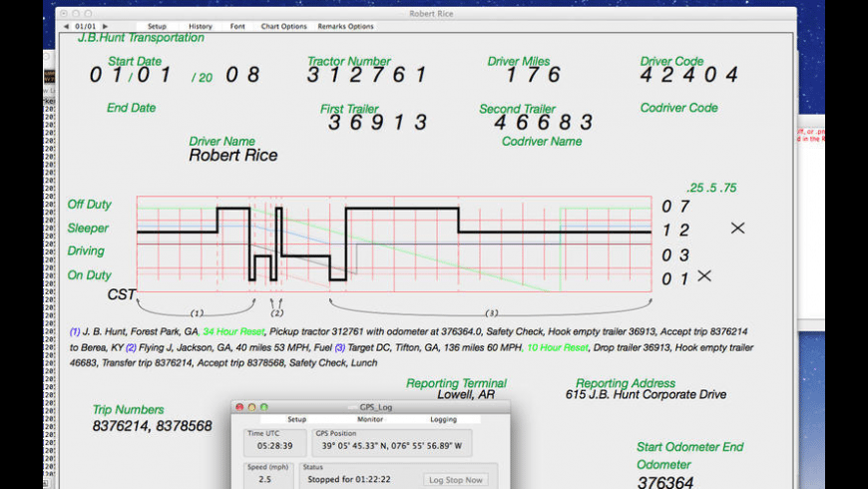Click the Robert Rice window title bar
Screen dimensions: 868x489
426,14
